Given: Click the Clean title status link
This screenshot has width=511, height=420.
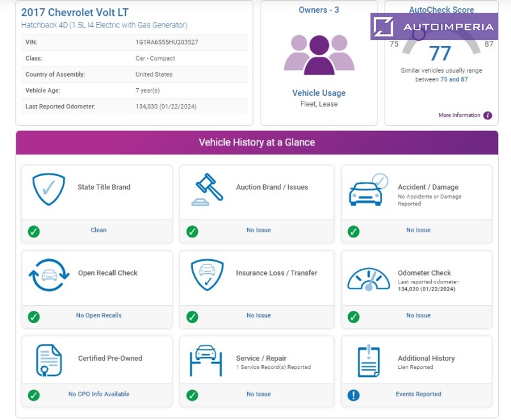Looking at the screenshot, I should [99, 230].
